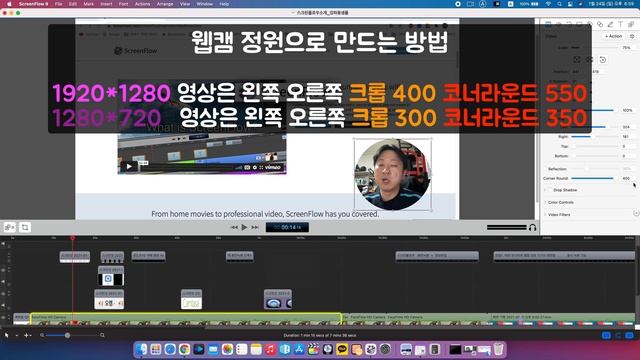The height and width of the screenshot is (360, 640).
Task: Open the Actions menu
Action: tap(142, 4)
